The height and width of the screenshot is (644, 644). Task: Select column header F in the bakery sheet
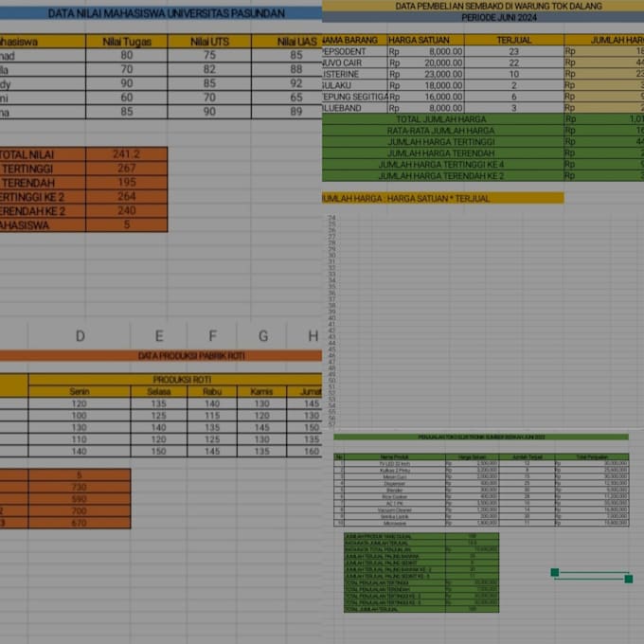[x=212, y=336]
